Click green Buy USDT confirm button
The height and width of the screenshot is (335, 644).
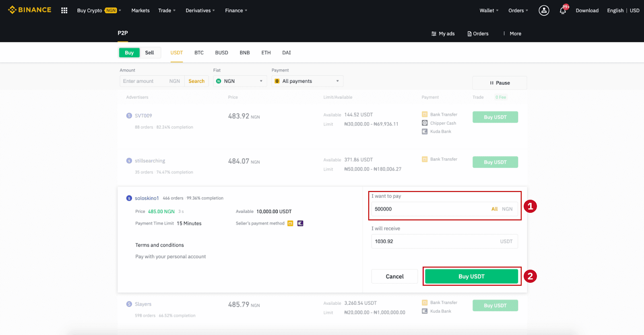pyautogui.click(x=471, y=276)
